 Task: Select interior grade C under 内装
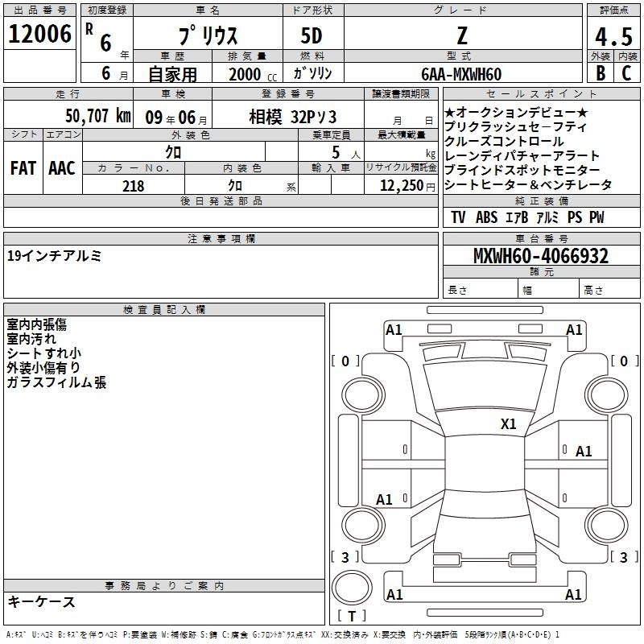tap(626, 73)
